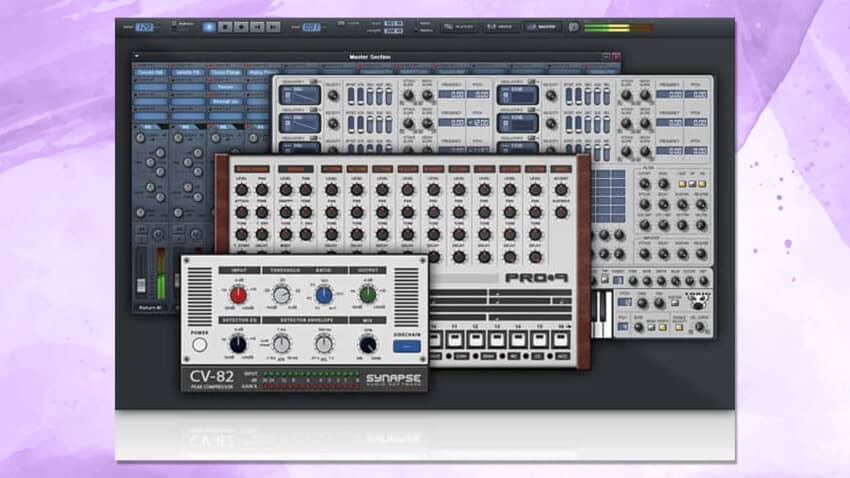Open the blue display left of cow logo
The width and height of the screenshot is (850, 478).
[624, 302]
